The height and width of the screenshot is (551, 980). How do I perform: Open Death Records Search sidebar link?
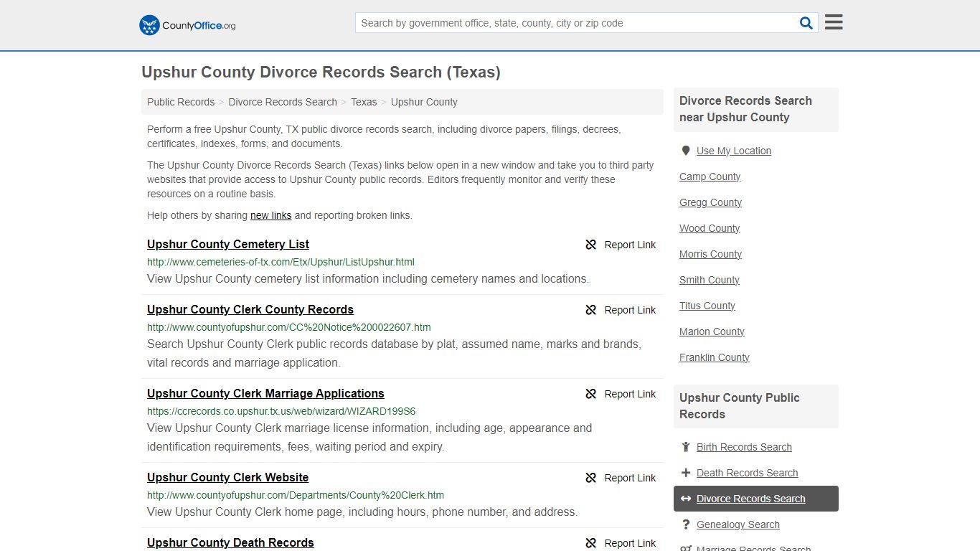tap(748, 473)
